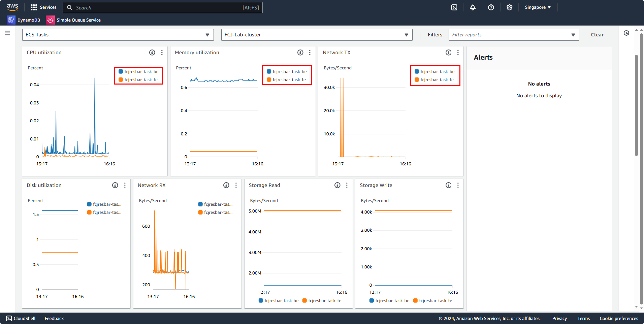Show info for Disk utilization widget
644x324 pixels.
pyautogui.click(x=115, y=185)
